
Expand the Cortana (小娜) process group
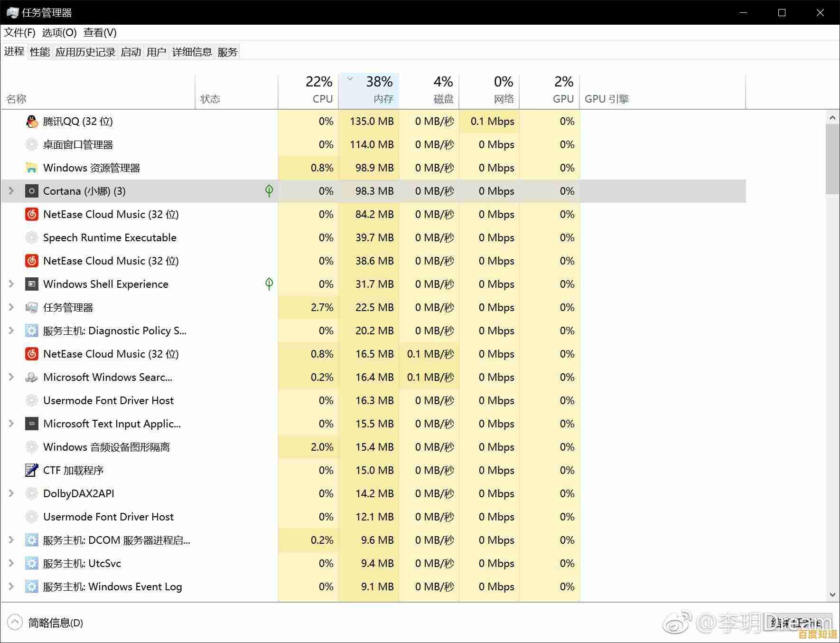(10, 191)
